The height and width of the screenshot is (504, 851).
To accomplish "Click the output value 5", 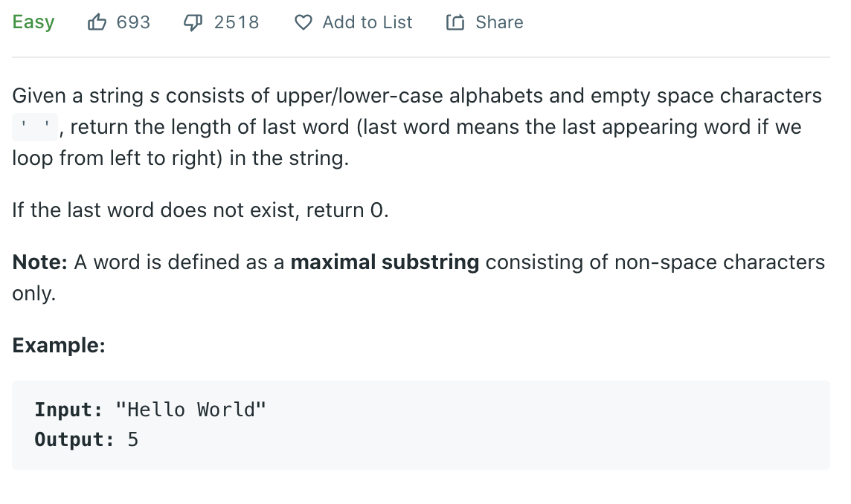I will [x=133, y=439].
